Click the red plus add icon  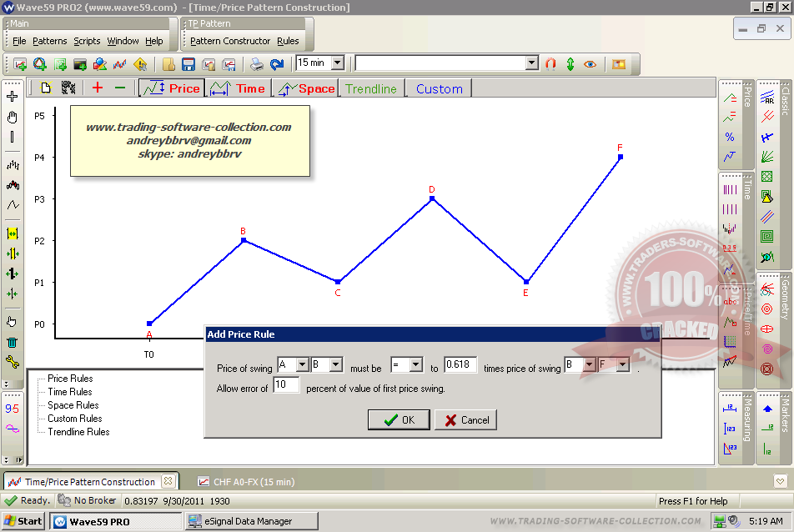[x=98, y=88]
